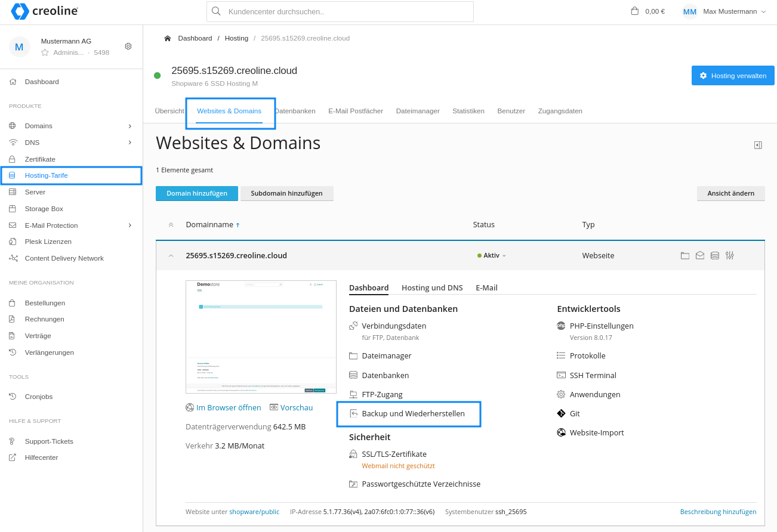Open Hilfecenter in the sidebar
This screenshot has width=777, height=532.
[41, 457]
